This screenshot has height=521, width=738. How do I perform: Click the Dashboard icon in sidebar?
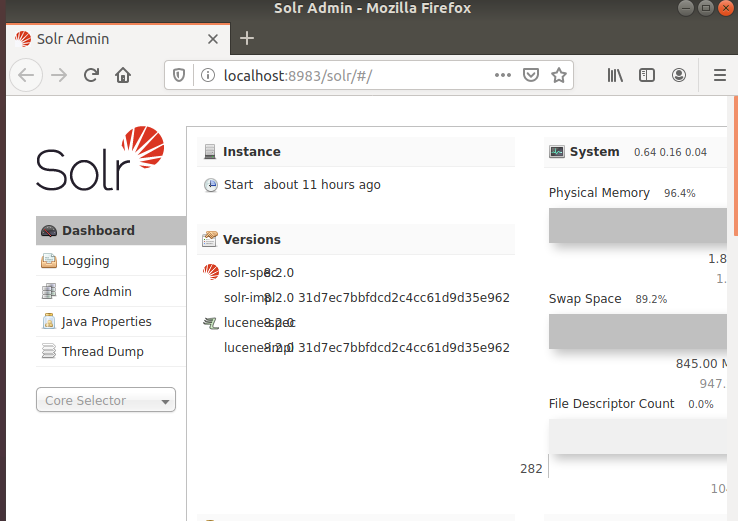[x=48, y=231]
